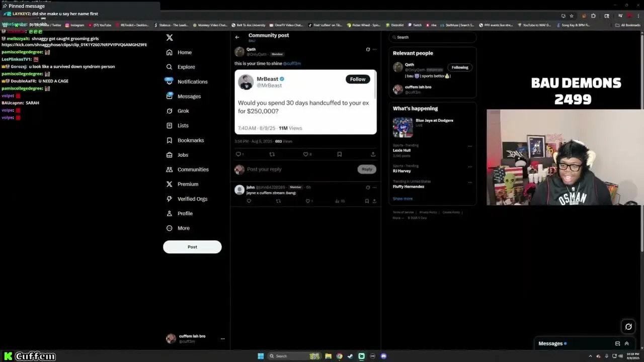Open Google Chrome from the taskbar
The height and width of the screenshot is (362, 644).
(340, 356)
